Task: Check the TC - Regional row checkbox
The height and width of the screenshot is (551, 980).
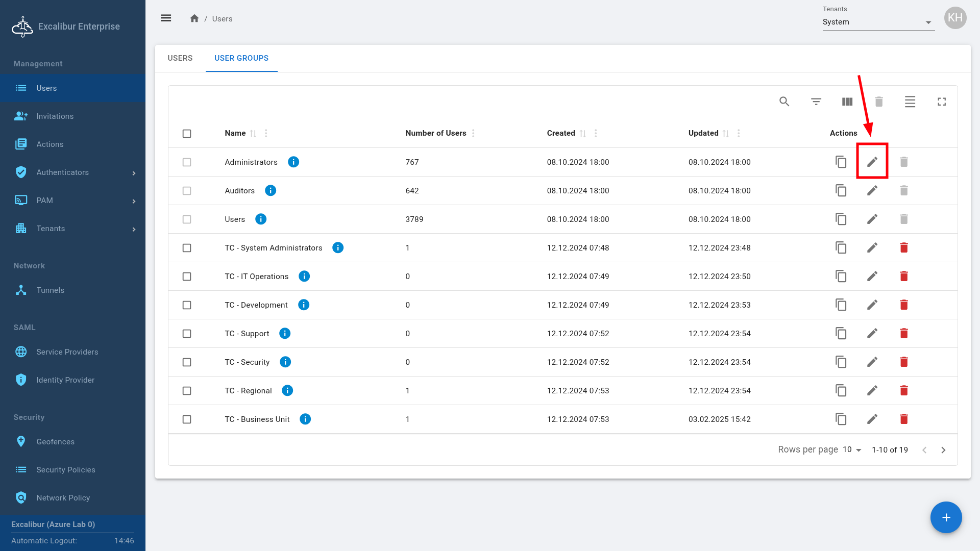Action: [187, 391]
